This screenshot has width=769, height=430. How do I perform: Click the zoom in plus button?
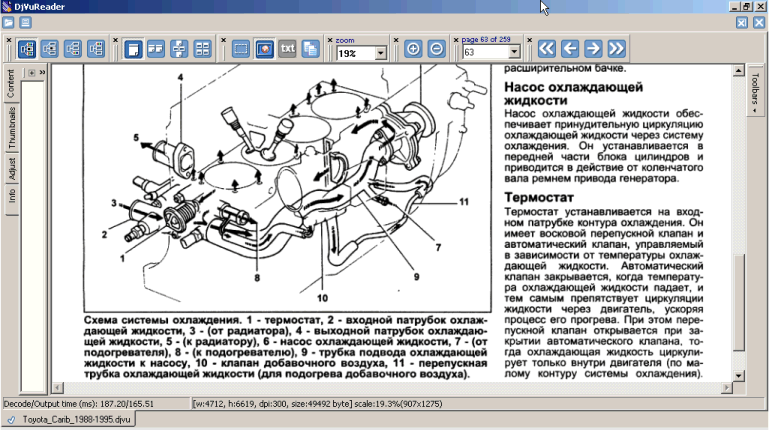[x=414, y=48]
